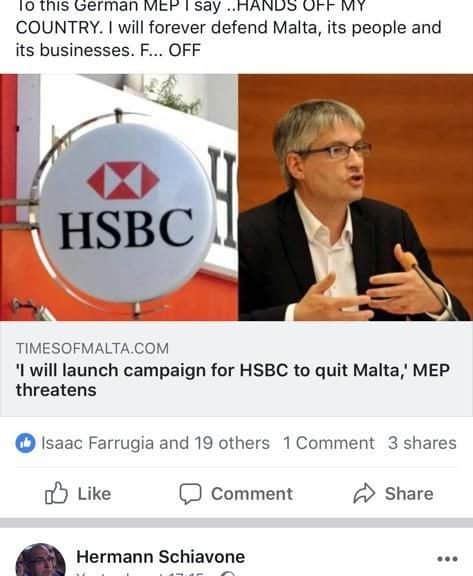Click the speech bubble Comment icon
The image size is (473, 576).
tap(190, 493)
